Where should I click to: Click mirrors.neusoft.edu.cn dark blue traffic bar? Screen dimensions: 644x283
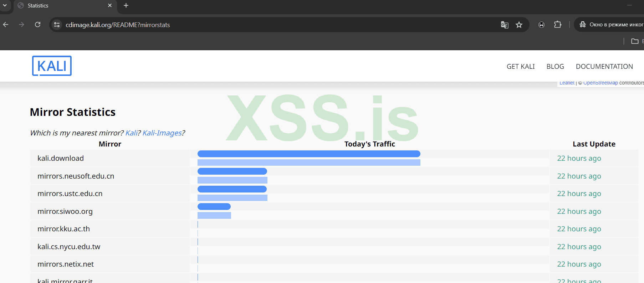pos(232,171)
